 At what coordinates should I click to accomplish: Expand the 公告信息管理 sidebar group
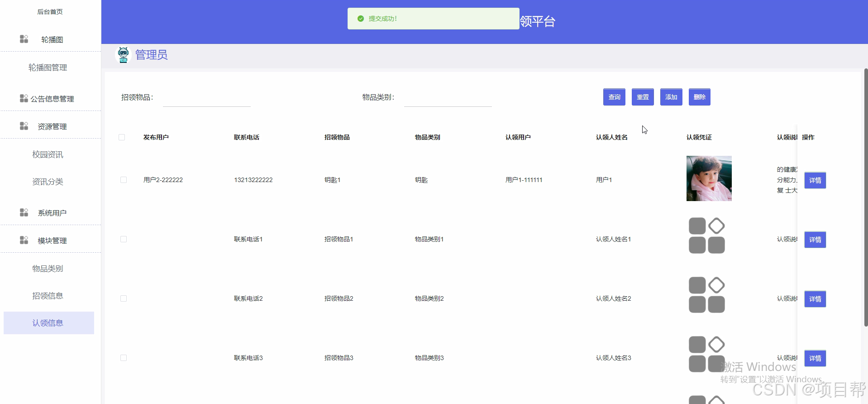point(50,99)
